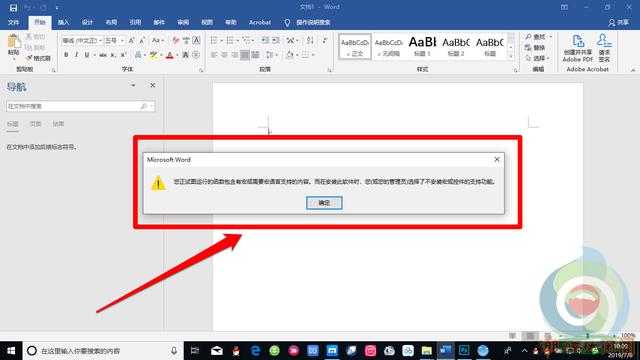Apply the yellow text highlight color

point(153,55)
